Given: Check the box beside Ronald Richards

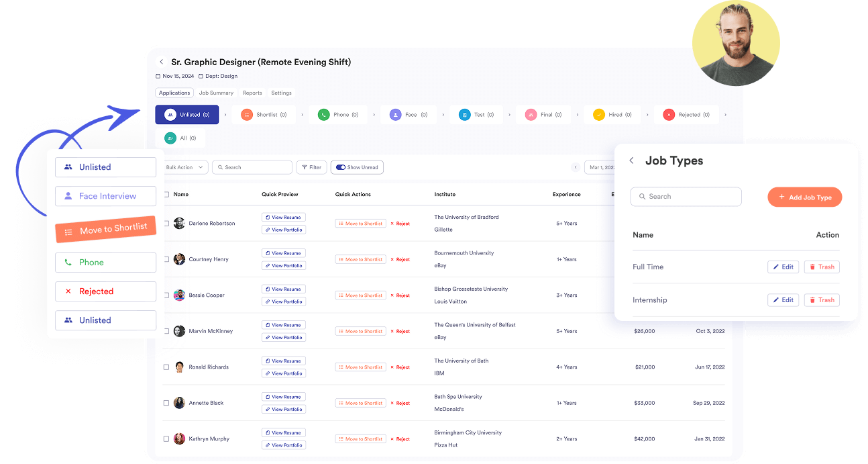Looking at the screenshot, I should point(166,367).
